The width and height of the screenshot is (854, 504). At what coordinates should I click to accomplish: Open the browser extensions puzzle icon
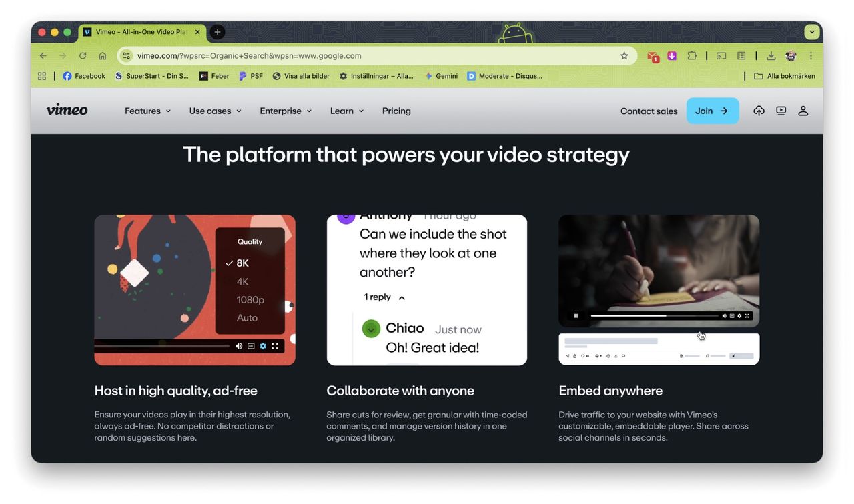tap(692, 55)
